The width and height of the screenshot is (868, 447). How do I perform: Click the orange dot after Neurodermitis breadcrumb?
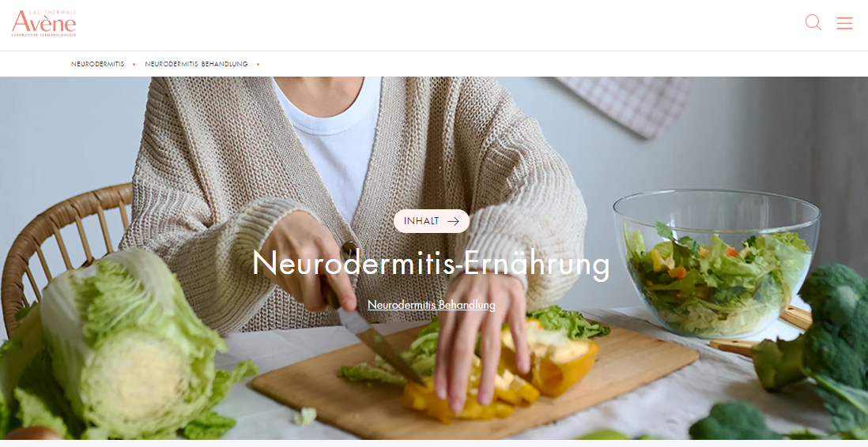[x=134, y=64]
